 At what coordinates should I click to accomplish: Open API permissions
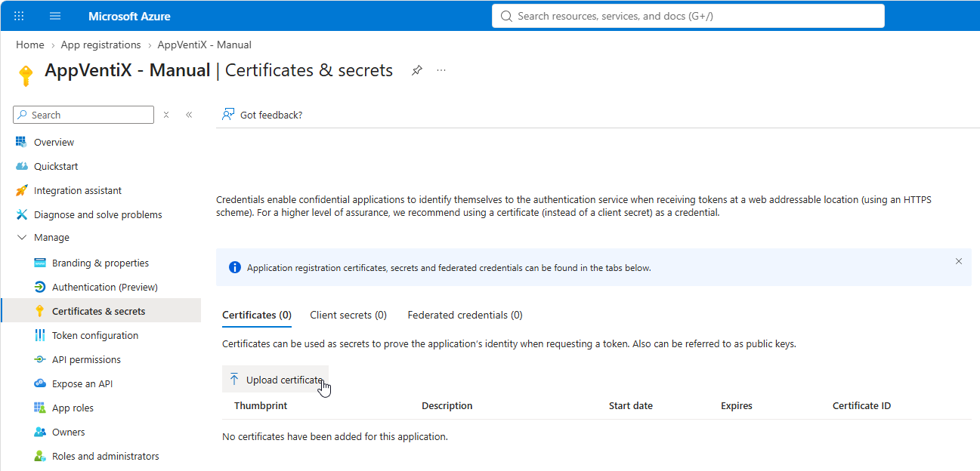click(x=86, y=359)
